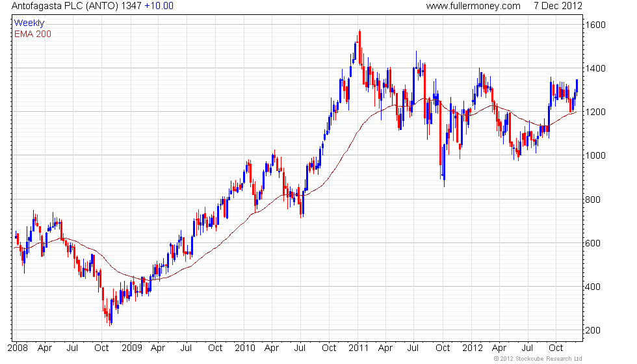
Task: Click the 7 Dec 2012 date label
Action: coord(558,6)
